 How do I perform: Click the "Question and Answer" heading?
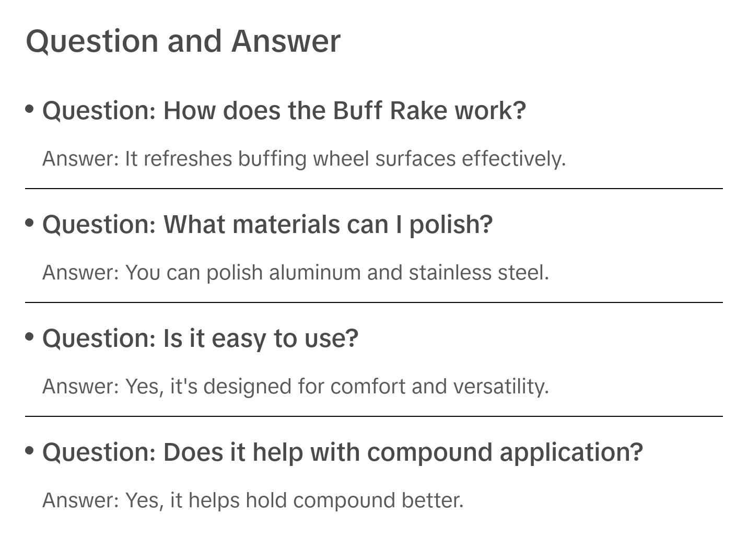[183, 41]
